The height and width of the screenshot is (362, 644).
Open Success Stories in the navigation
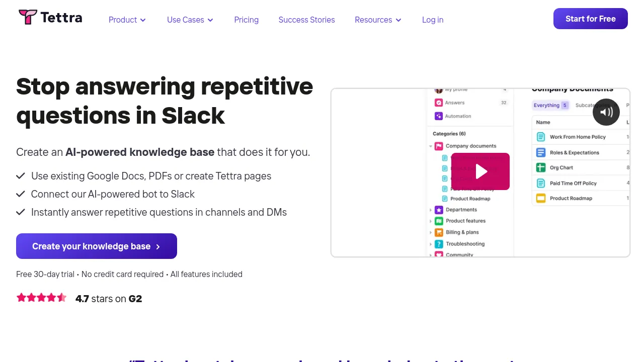click(307, 20)
